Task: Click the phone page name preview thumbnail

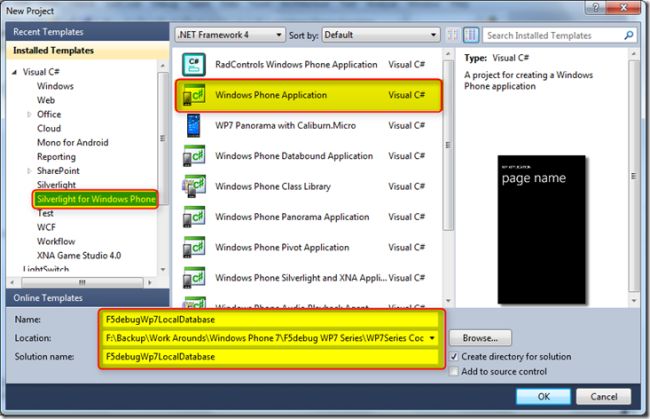Action: point(541,230)
